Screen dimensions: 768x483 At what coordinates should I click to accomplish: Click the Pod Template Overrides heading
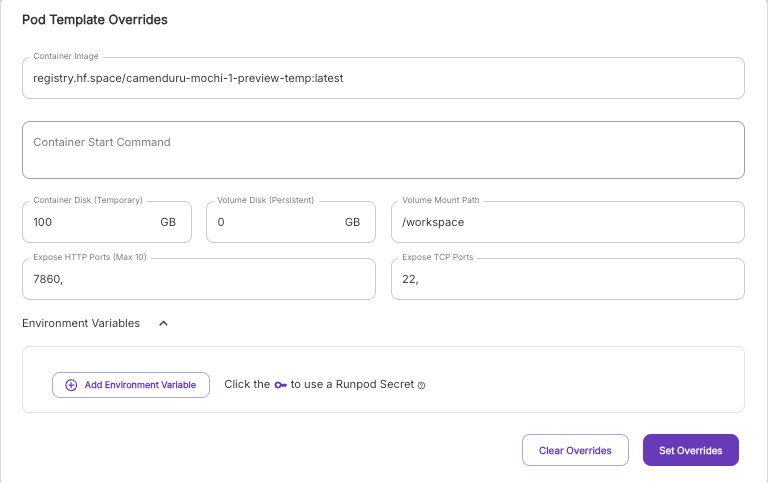point(95,20)
